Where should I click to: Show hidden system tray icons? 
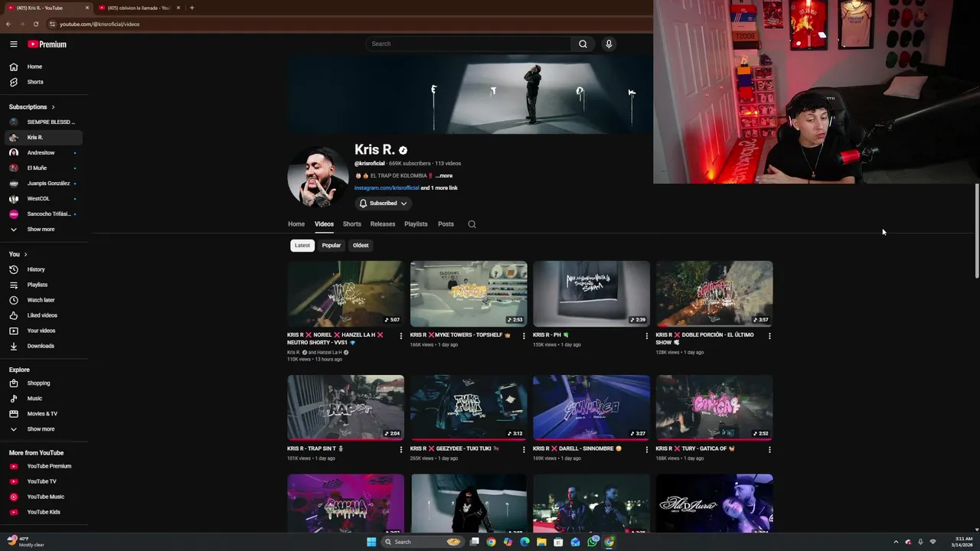coord(896,542)
